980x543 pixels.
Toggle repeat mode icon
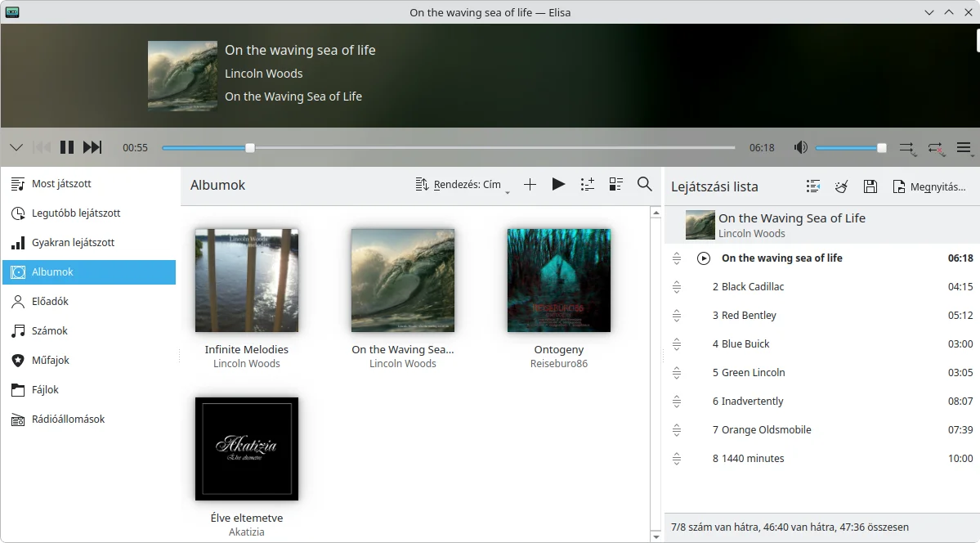[x=936, y=148]
